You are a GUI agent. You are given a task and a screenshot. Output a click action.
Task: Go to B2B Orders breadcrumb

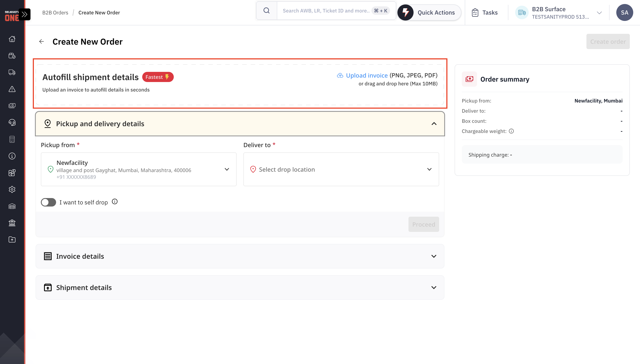[x=55, y=12]
